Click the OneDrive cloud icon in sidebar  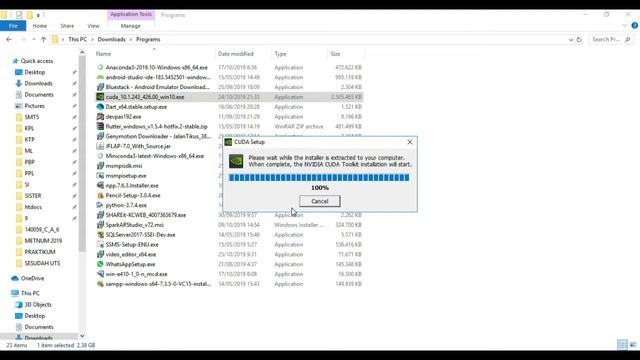tap(15, 278)
